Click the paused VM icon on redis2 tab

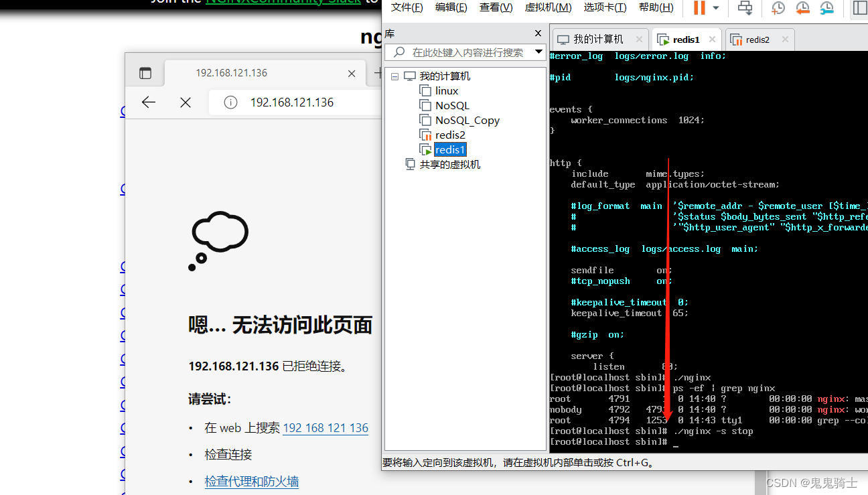pyautogui.click(x=736, y=40)
